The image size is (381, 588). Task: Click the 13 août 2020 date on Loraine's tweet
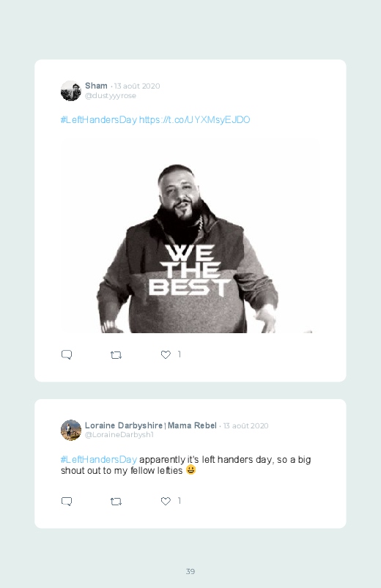(246, 425)
